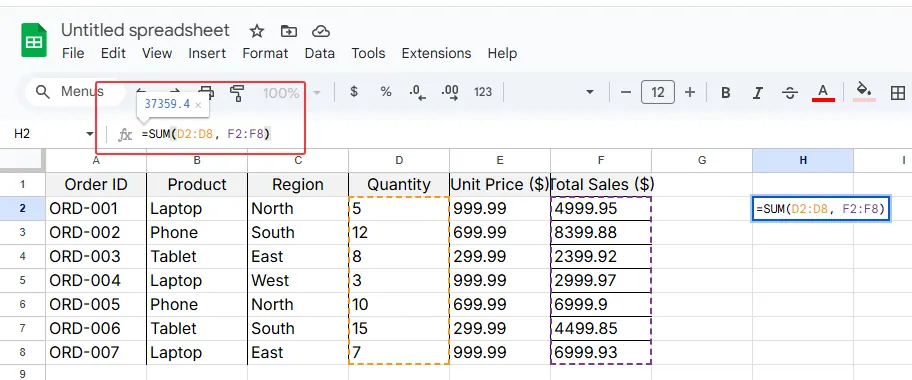Increase font size with plus
The width and height of the screenshot is (912, 380).
click(x=690, y=92)
